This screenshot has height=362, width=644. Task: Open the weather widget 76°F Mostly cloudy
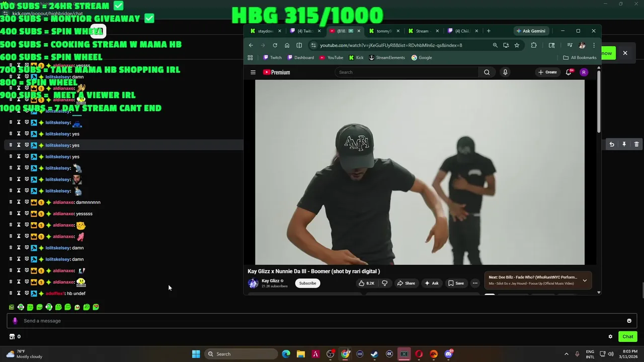[x=24, y=354]
